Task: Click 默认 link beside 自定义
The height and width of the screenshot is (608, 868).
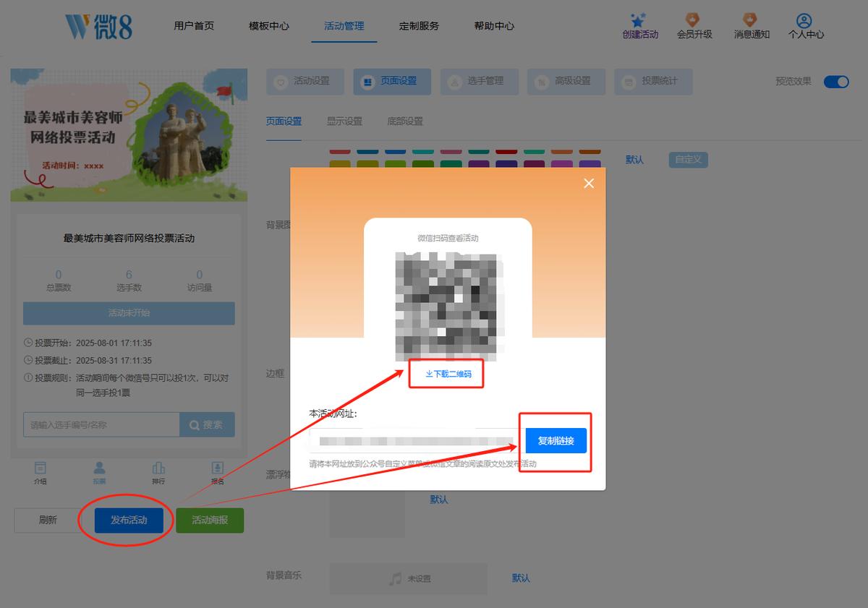Action: (x=634, y=160)
